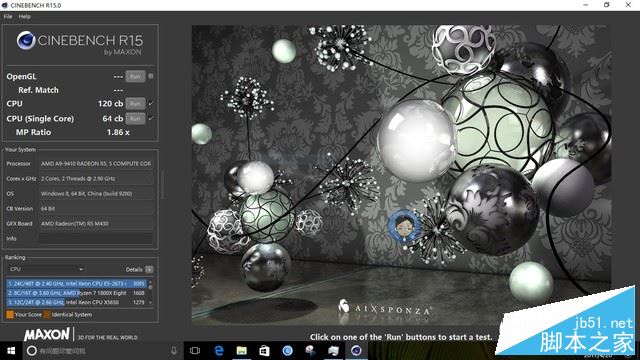Run the OpenGL benchmark test
This screenshot has width=640, height=360.
click(x=135, y=76)
